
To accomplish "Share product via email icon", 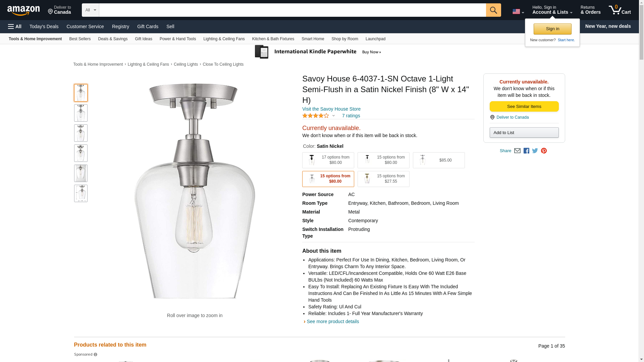I will pyautogui.click(x=517, y=151).
